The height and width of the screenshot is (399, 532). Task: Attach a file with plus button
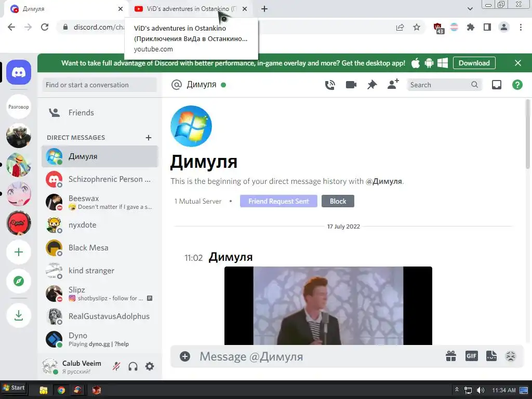tap(185, 356)
